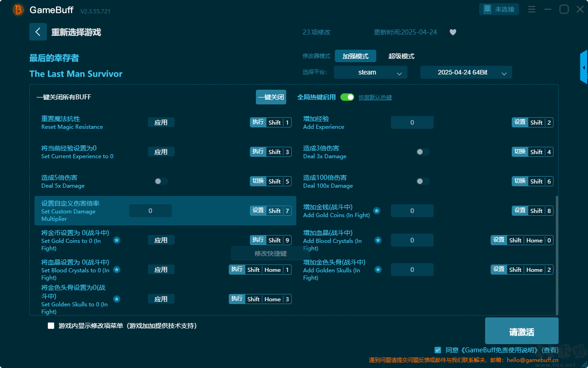Click star icon beside Set Golden Skulls to 0
This screenshot has height=368, width=588.
tap(117, 299)
